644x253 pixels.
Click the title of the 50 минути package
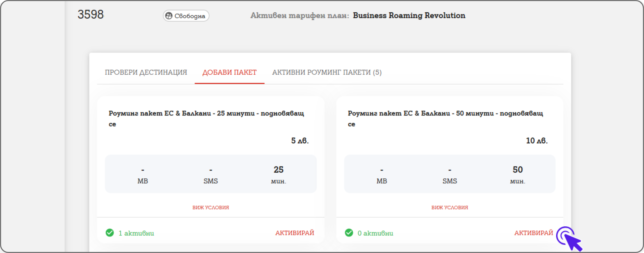446,119
